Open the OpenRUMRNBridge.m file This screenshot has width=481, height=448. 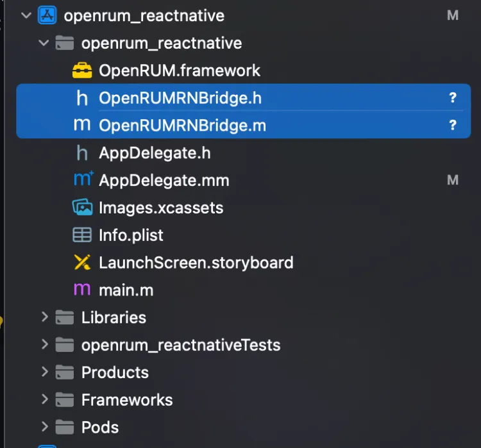[x=182, y=126]
